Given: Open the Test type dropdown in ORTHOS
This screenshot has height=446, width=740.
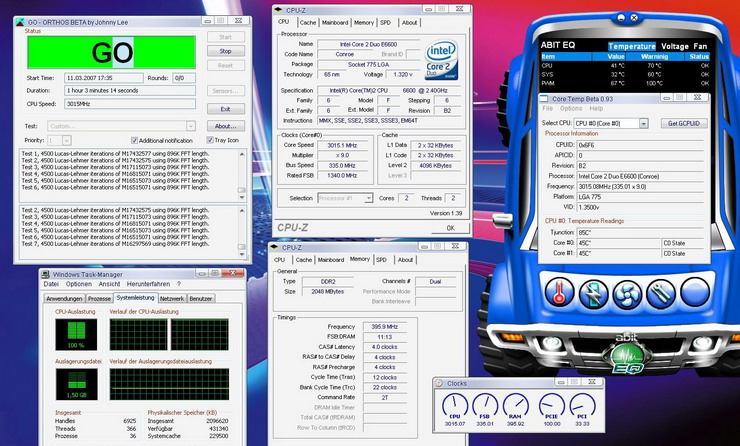Looking at the screenshot, I should pos(191,126).
